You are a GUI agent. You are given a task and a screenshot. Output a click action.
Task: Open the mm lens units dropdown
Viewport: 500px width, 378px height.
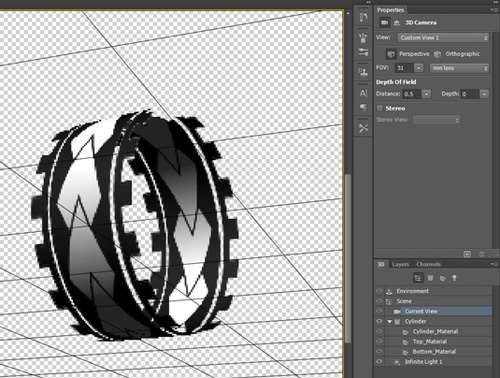pos(459,68)
